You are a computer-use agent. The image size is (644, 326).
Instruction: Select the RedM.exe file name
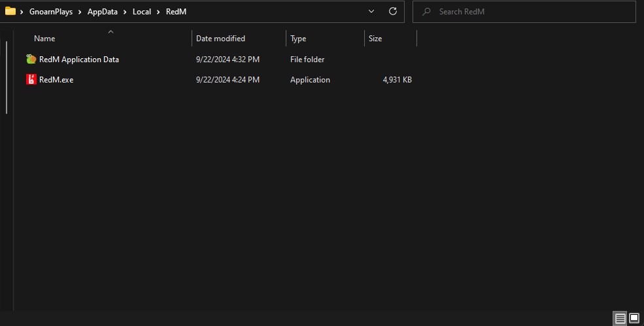(x=56, y=80)
